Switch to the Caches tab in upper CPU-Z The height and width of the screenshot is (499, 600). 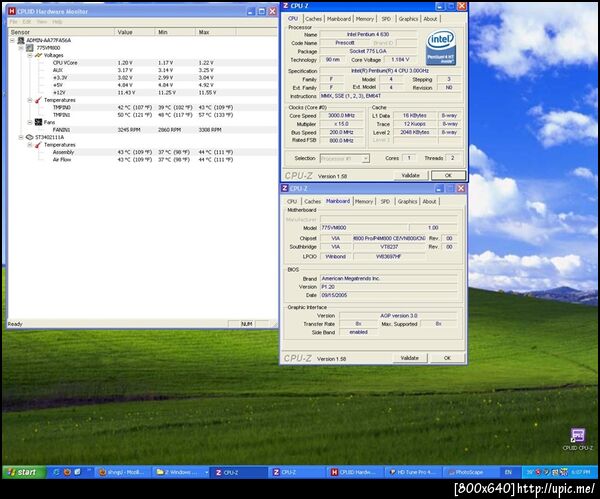click(x=313, y=18)
